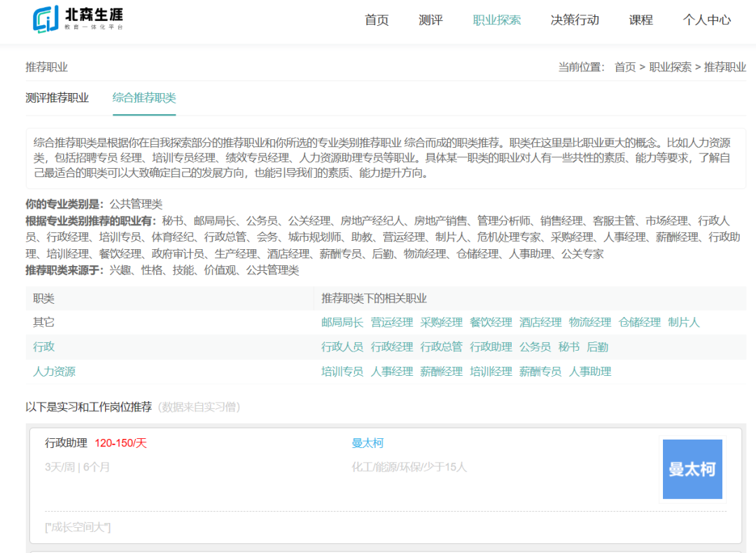Select the 综合推荐职类 tab
The height and width of the screenshot is (553, 756).
pyautogui.click(x=144, y=98)
